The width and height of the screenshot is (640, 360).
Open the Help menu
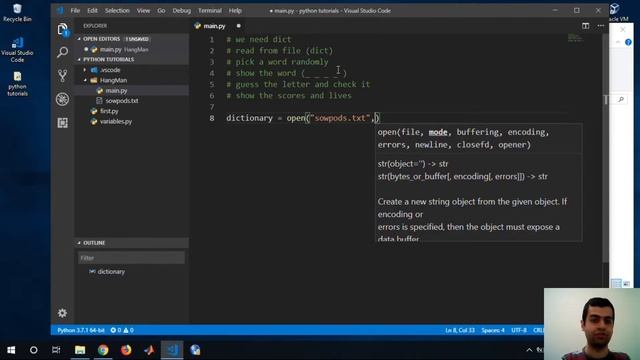click(x=235, y=11)
